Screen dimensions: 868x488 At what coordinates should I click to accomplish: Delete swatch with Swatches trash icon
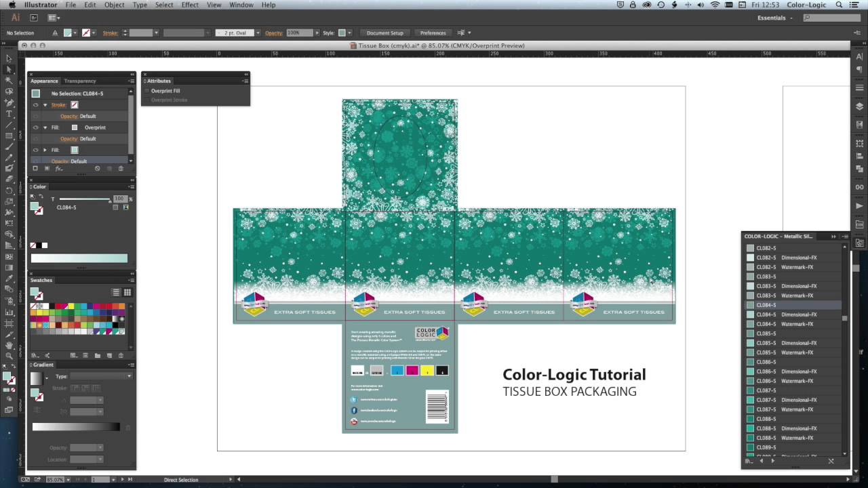[121, 355]
